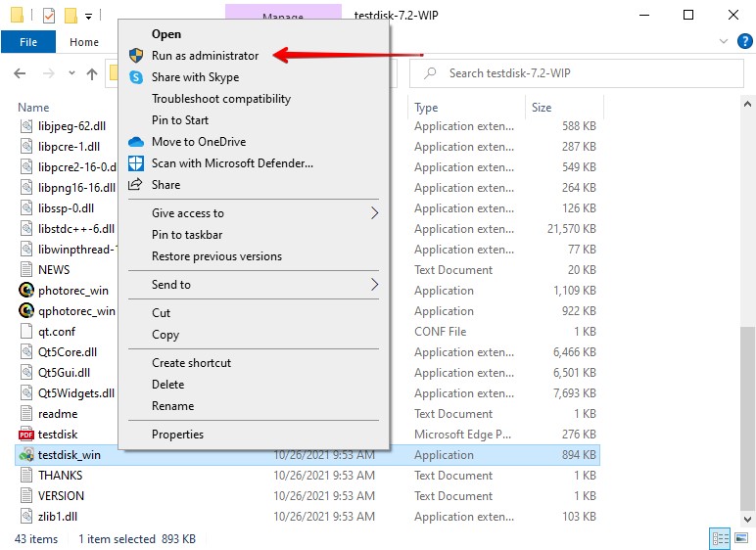Click the qphotorec_win application icon

pos(26,311)
